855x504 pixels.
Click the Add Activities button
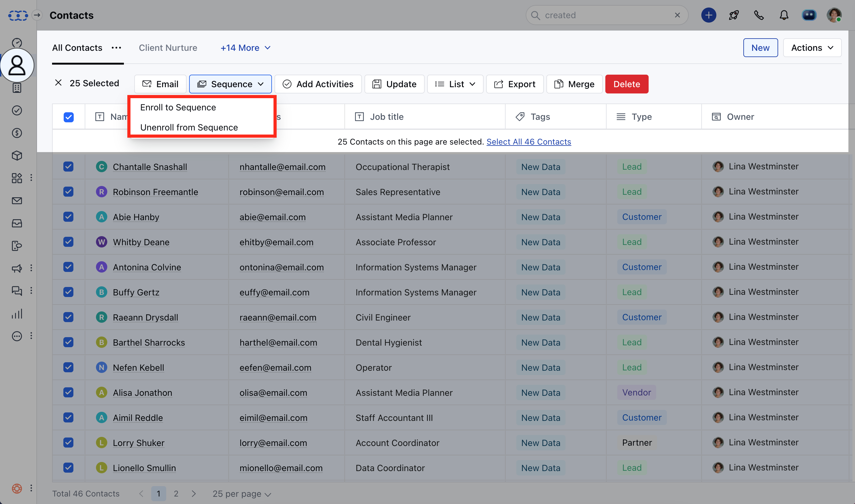coord(318,84)
